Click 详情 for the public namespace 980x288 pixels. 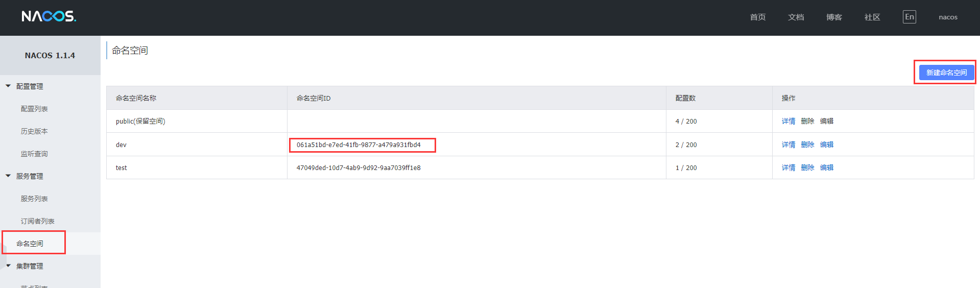tap(788, 121)
